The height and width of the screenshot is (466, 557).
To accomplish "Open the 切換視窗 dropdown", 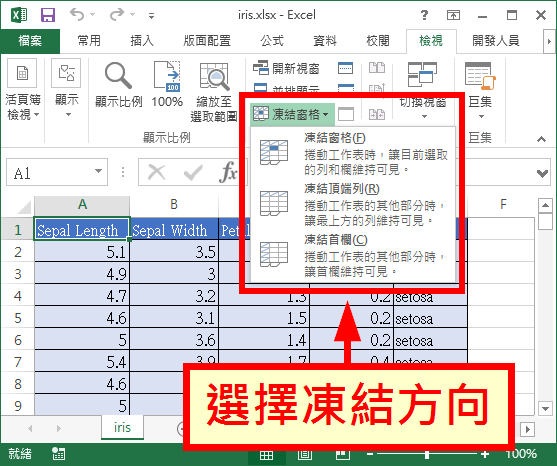I will [423, 91].
